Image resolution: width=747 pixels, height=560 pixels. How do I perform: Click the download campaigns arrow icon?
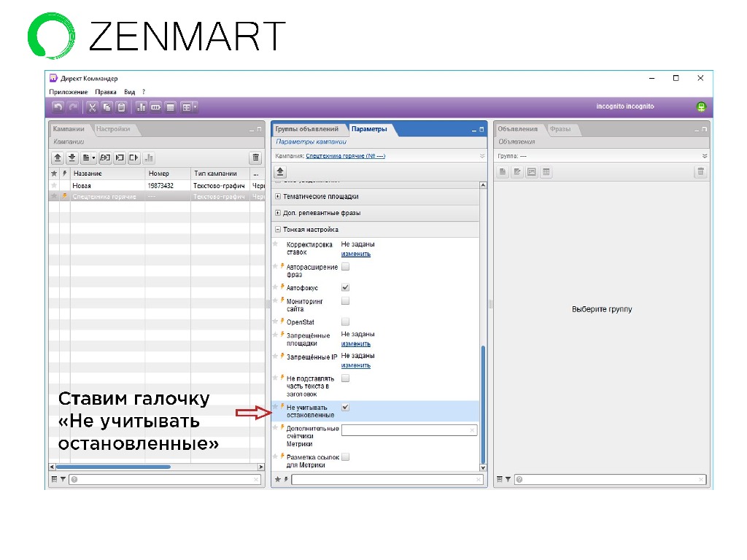[72, 157]
